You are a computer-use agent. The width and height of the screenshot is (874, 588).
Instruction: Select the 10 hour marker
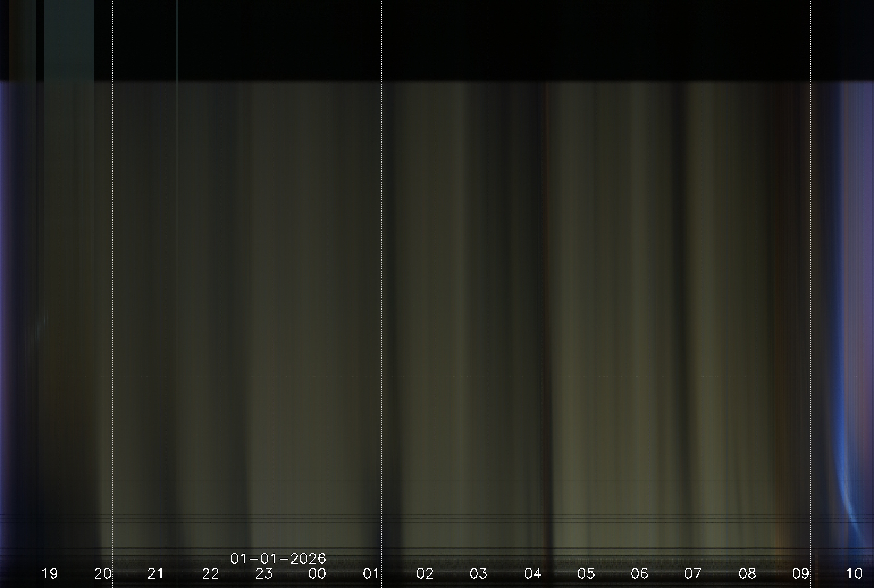pyautogui.click(x=854, y=573)
